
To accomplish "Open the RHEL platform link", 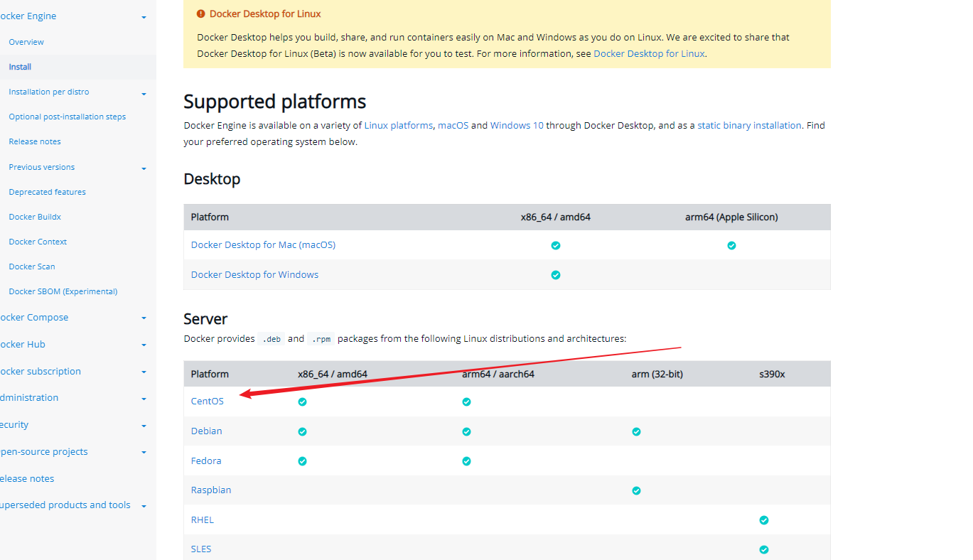I will click(x=203, y=519).
